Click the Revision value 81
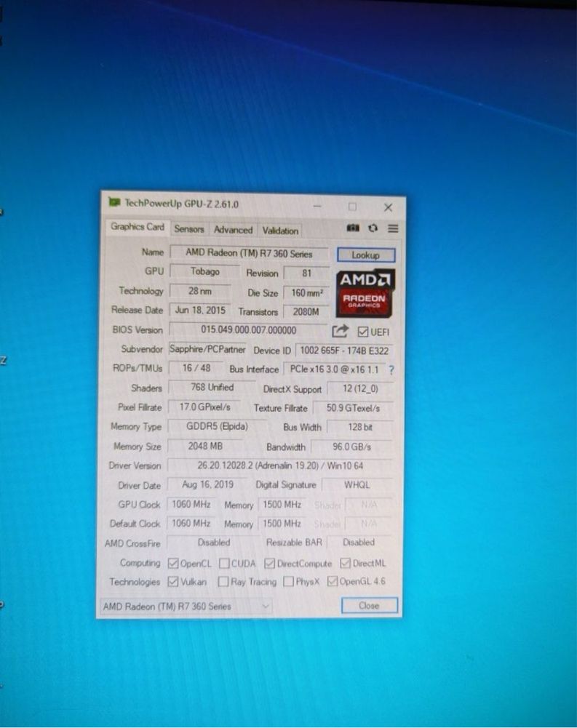Image resolution: width=577 pixels, height=728 pixels. tap(306, 273)
